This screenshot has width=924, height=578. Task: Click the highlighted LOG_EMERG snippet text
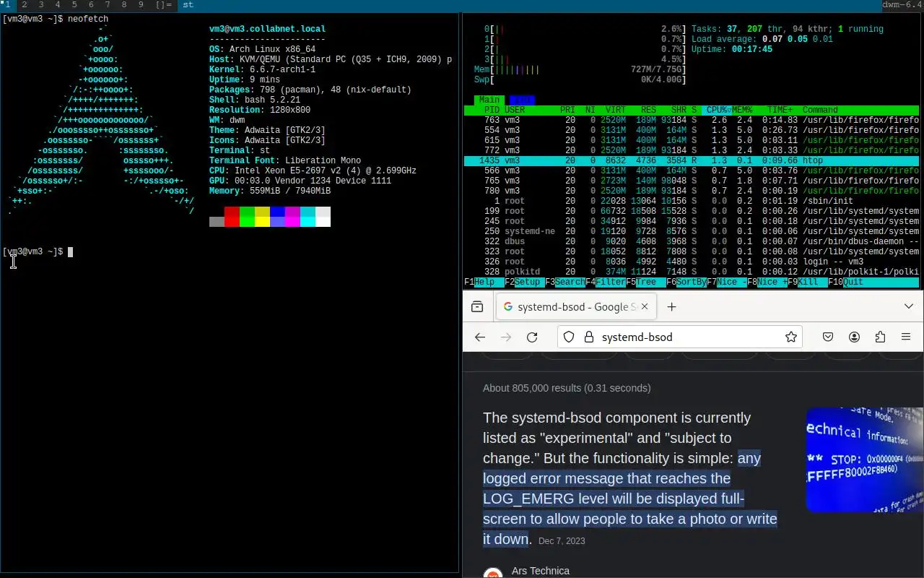(629, 499)
